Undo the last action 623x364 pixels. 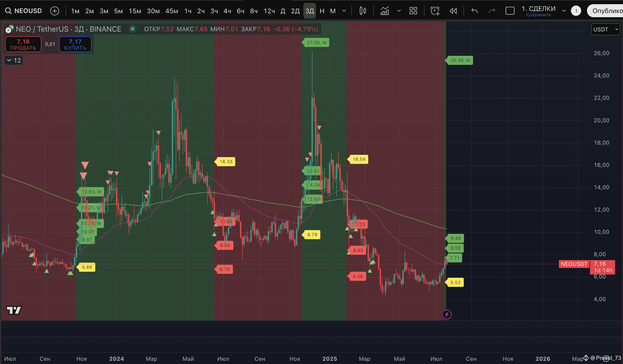pos(474,11)
